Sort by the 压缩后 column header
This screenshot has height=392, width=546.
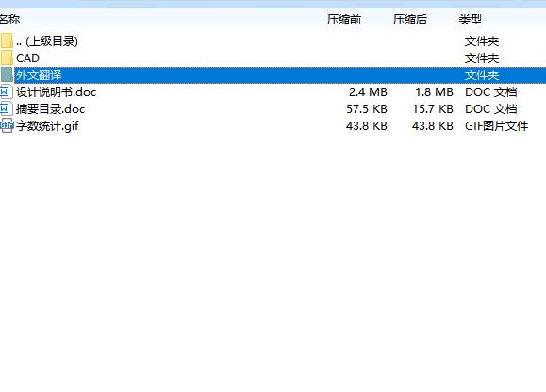(410, 20)
